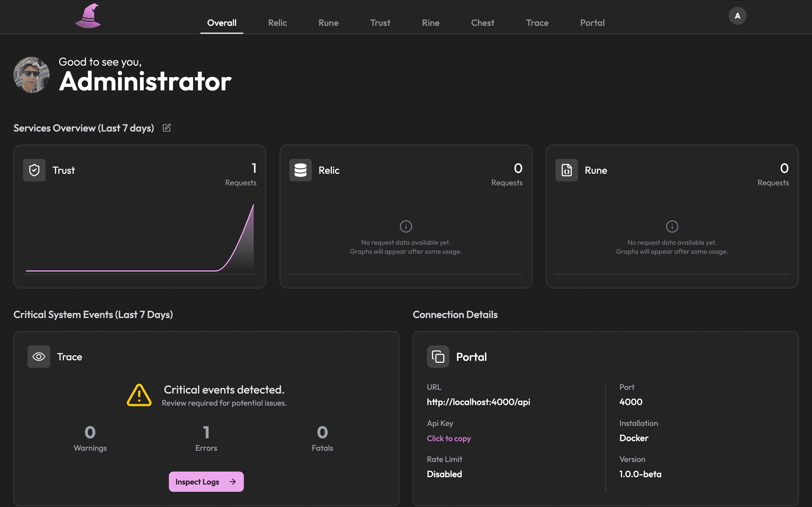Image resolution: width=812 pixels, height=507 pixels.
Task: Click the witch hat logo in the navbar
Action: pos(88,16)
